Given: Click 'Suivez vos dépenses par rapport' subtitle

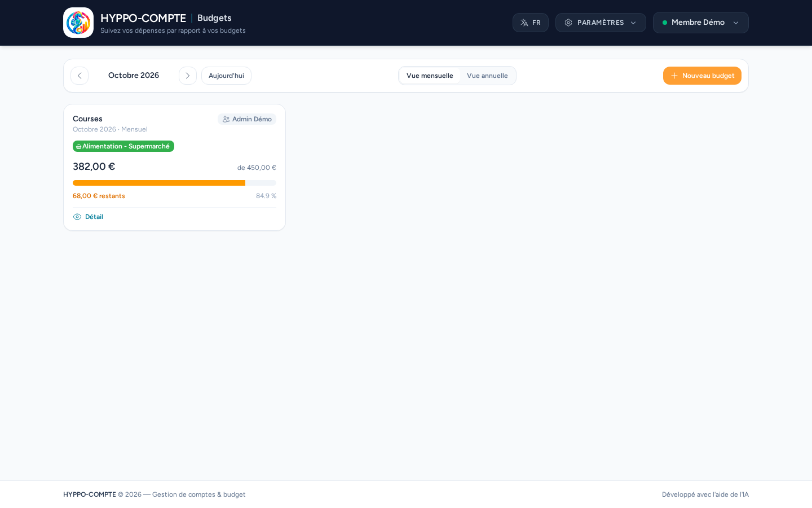Looking at the screenshot, I should tap(173, 30).
